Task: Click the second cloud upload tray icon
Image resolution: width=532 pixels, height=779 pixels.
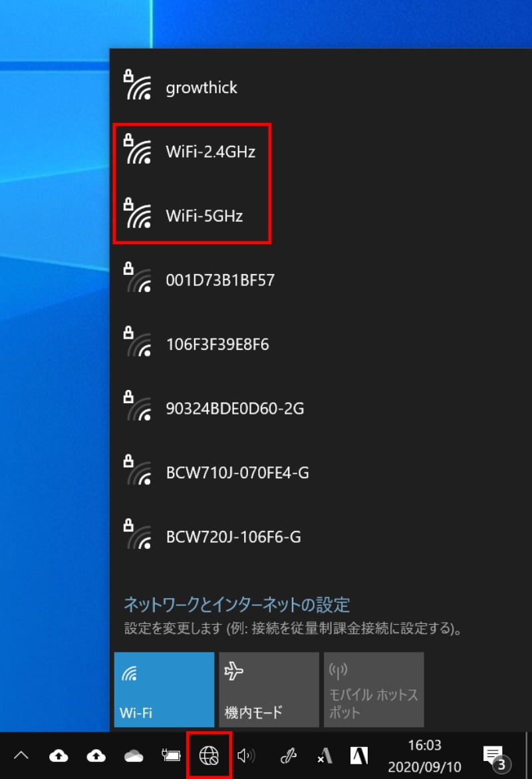Action: click(96, 756)
